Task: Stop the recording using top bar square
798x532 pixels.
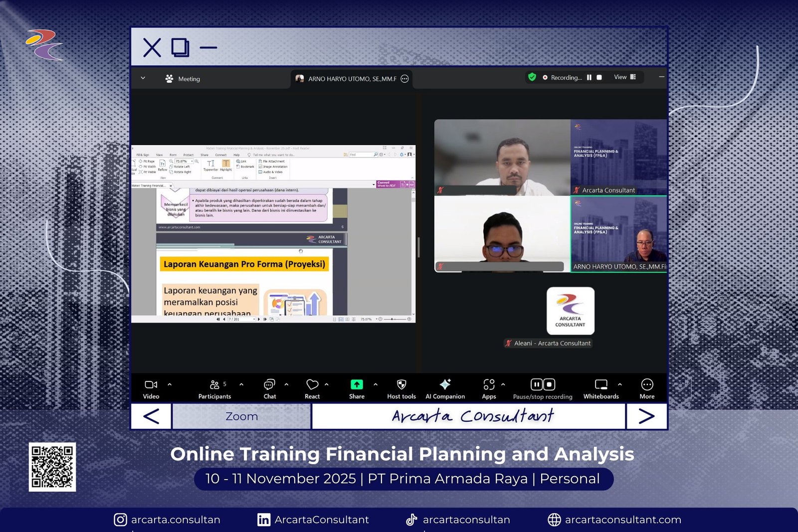Action: tap(599, 78)
